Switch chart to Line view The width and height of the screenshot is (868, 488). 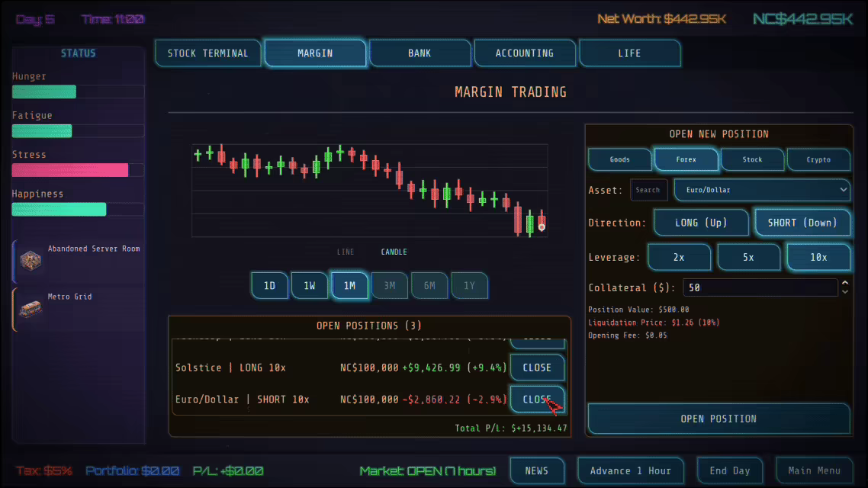[x=346, y=252]
